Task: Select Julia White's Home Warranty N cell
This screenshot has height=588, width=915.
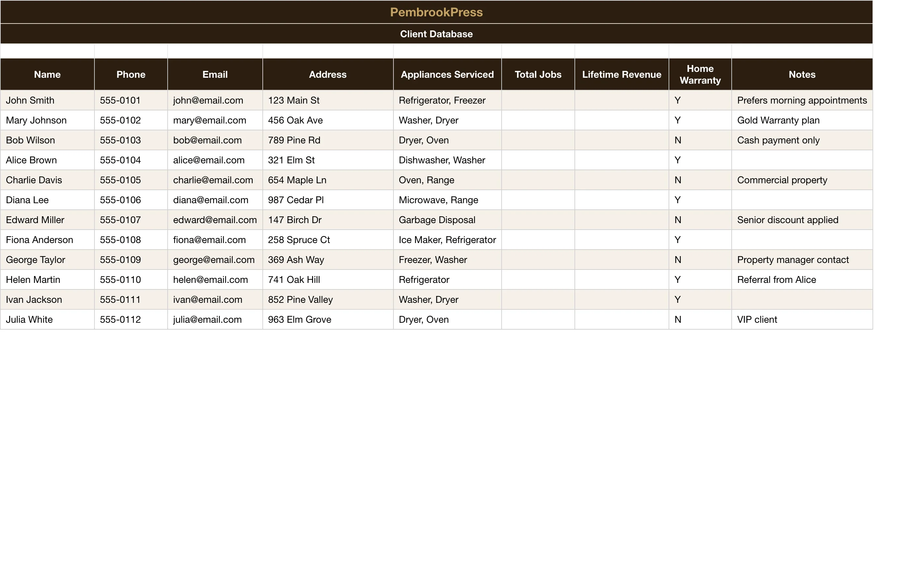Action: (700, 319)
